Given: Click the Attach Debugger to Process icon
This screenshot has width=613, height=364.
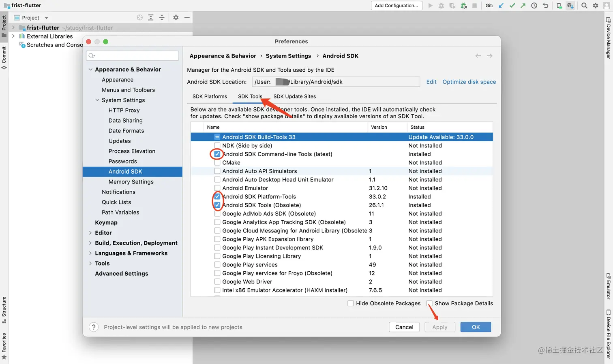Looking at the screenshot, I should click(x=463, y=6).
